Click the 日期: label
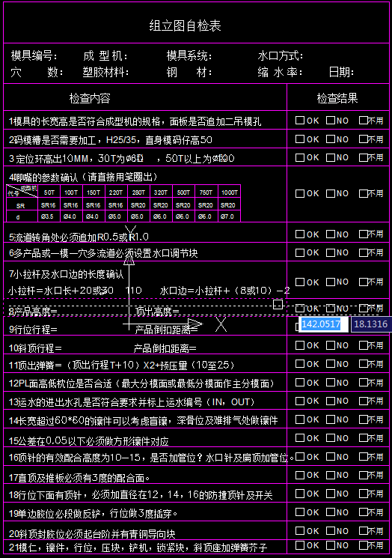The width and height of the screenshot is (392, 558). pos(341,72)
